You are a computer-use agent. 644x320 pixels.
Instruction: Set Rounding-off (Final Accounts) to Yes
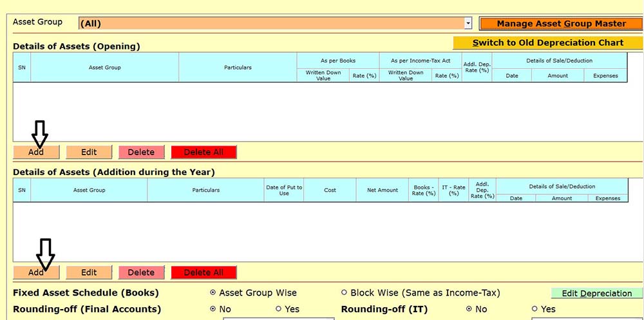278,309
